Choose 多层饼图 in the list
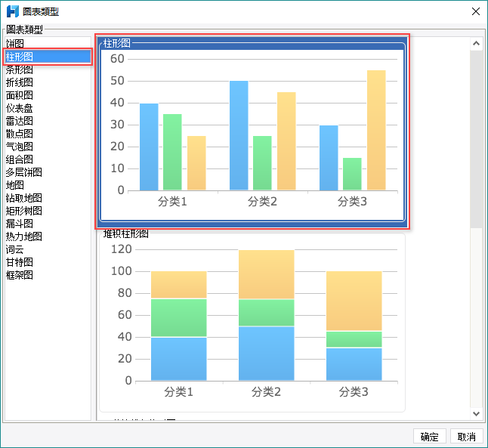This screenshot has width=488, height=448. pos(48,172)
